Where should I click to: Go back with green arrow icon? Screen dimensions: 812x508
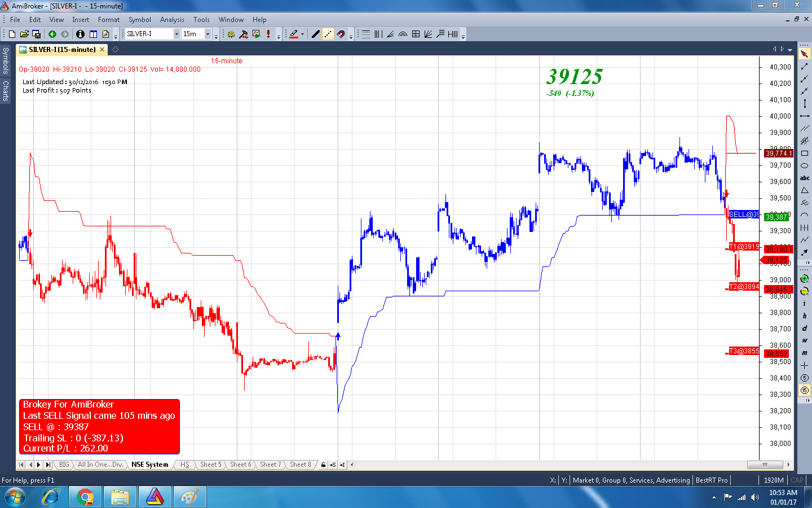pyautogui.click(x=52, y=34)
